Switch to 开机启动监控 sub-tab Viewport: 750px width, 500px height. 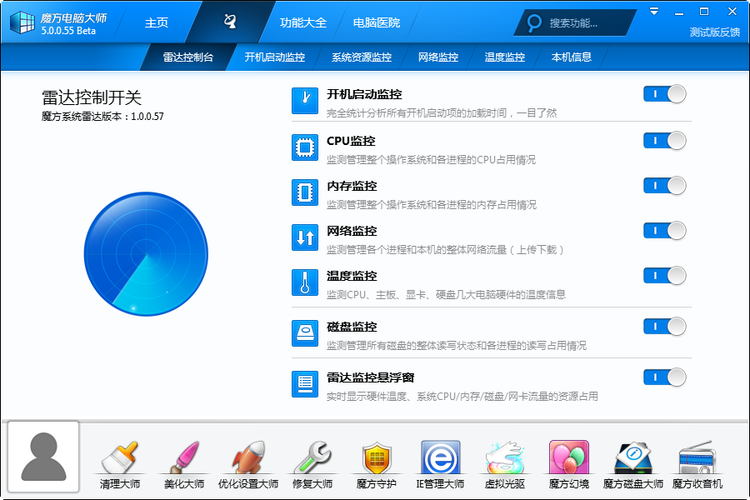[275, 57]
